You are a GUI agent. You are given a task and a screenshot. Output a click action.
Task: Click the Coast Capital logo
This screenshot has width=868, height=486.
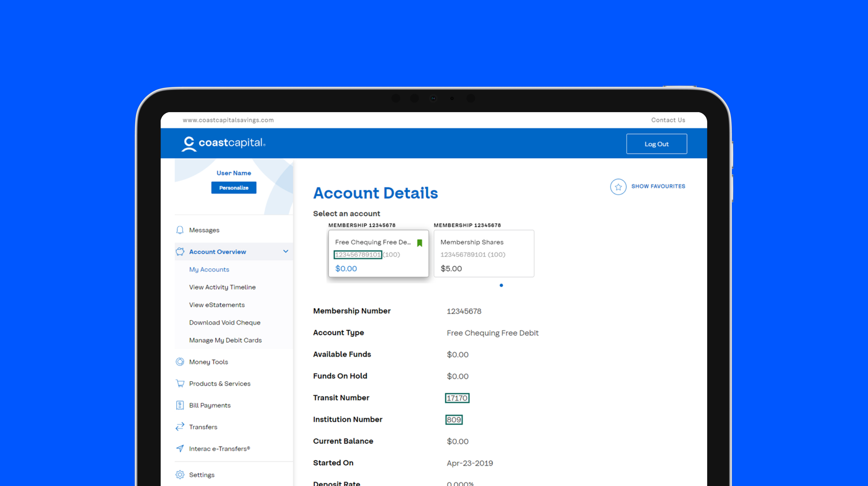223,144
